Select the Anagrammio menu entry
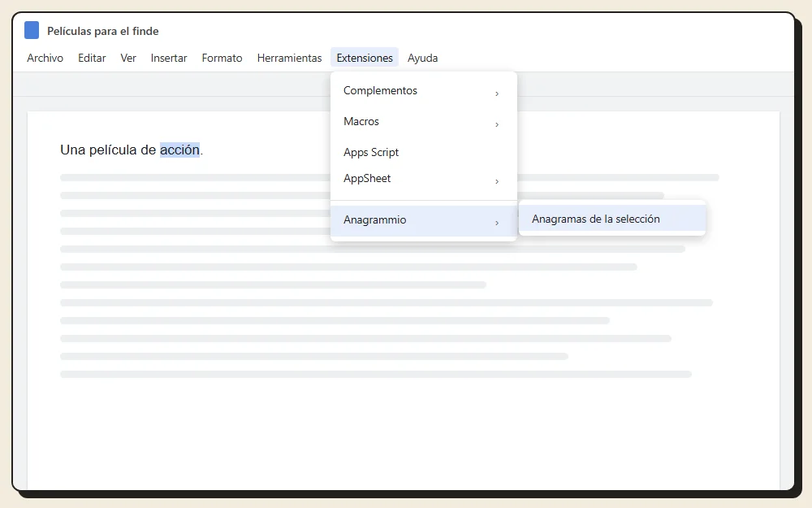Viewport: 812px width, 508px height. pyautogui.click(x=424, y=220)
